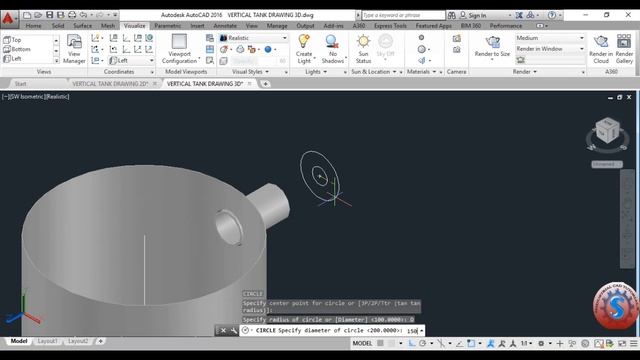Click the Create Camera icon
This screenshot has height=360, width=640.
point(456,38)
